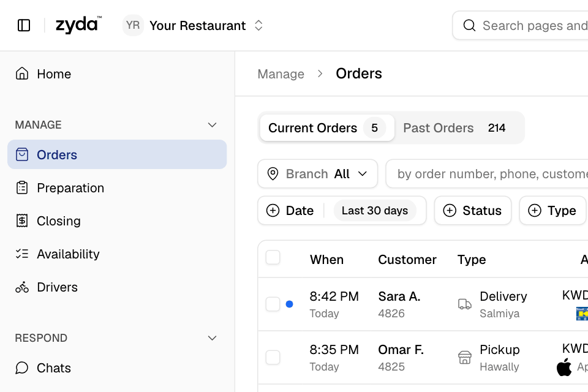
Task: Click the pickup store icon for Omar F.
Action: (x=465, y=358)
